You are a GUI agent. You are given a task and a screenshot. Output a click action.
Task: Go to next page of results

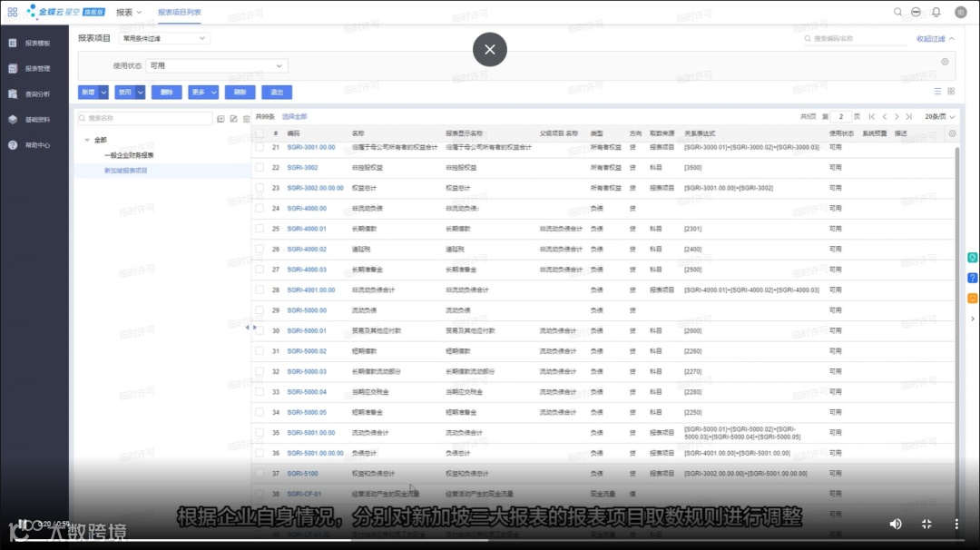(x=897, y=117)
